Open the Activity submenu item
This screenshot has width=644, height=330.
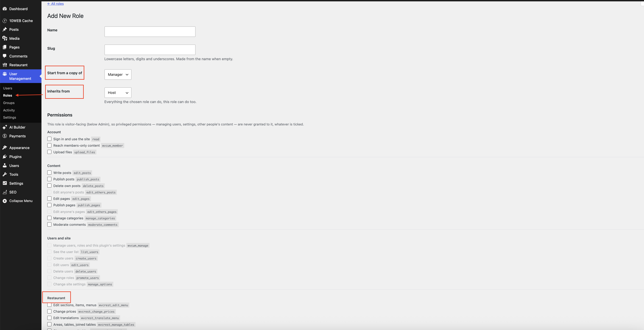[9, 110]
